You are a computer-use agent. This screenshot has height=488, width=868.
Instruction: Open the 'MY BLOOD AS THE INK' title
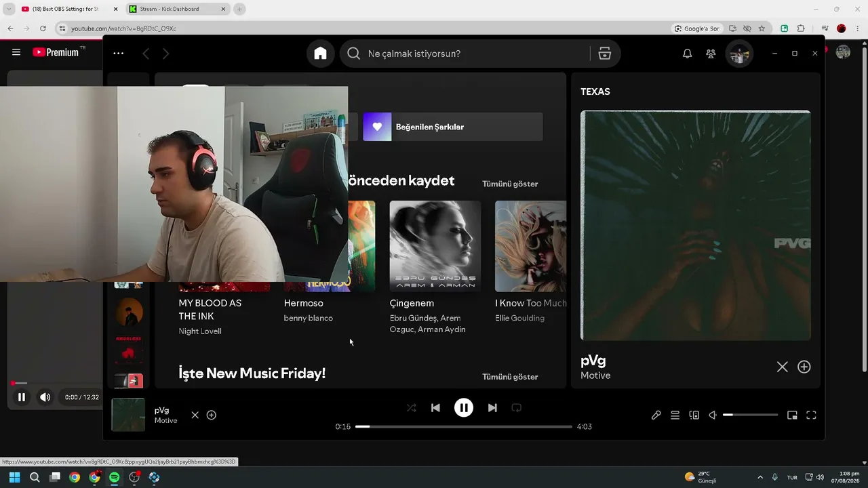[x=210, y=310]
